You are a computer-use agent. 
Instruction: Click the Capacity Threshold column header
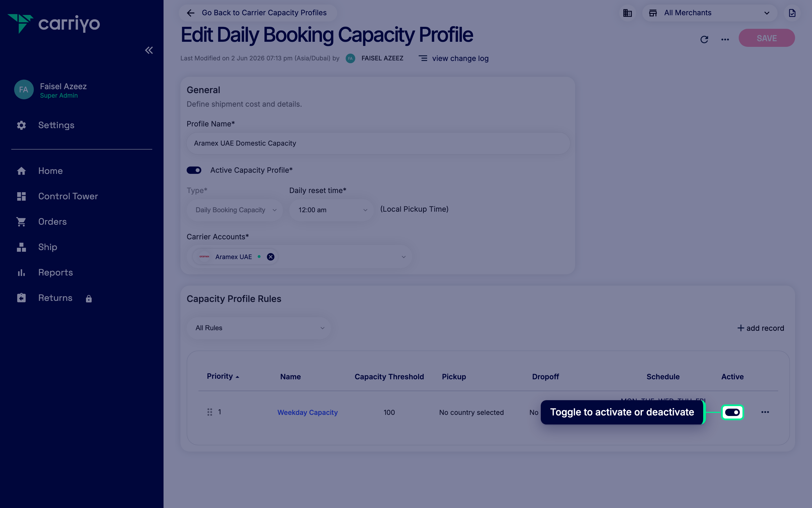point(389,377)
